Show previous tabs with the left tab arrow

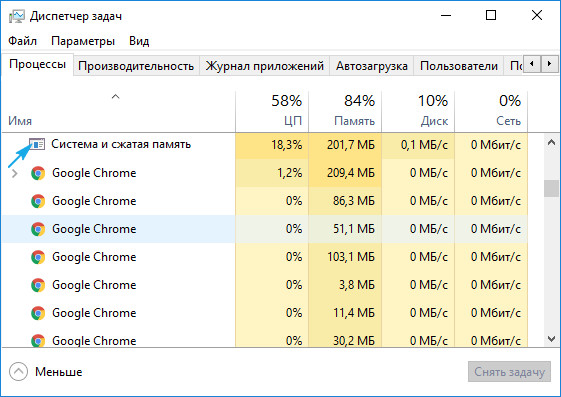532,64
